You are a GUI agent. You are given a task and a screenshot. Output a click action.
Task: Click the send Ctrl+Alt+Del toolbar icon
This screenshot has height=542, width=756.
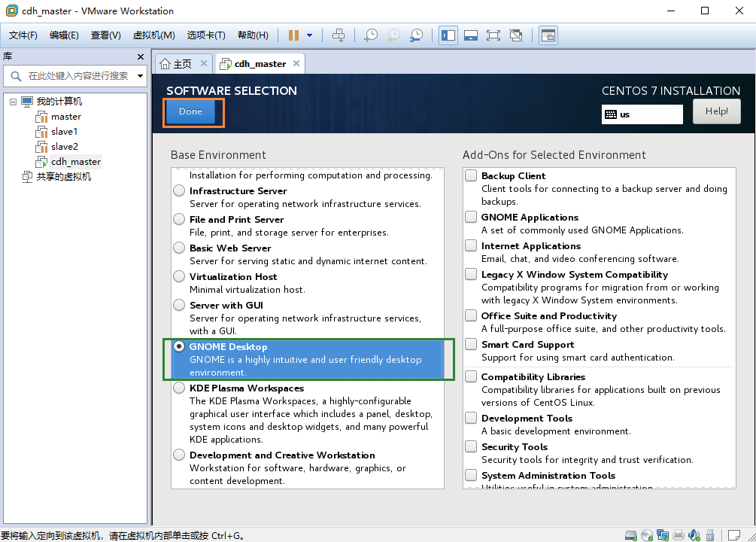(x=339, y=35)
